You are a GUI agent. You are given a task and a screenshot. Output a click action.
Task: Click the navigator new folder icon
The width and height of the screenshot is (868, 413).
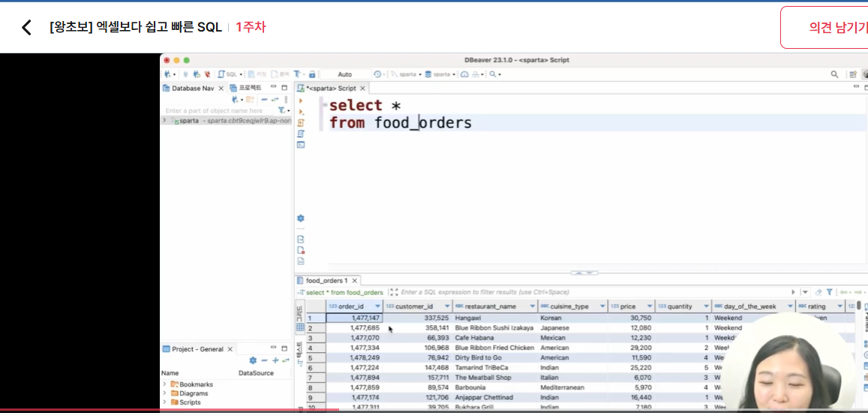click(251, 100)
